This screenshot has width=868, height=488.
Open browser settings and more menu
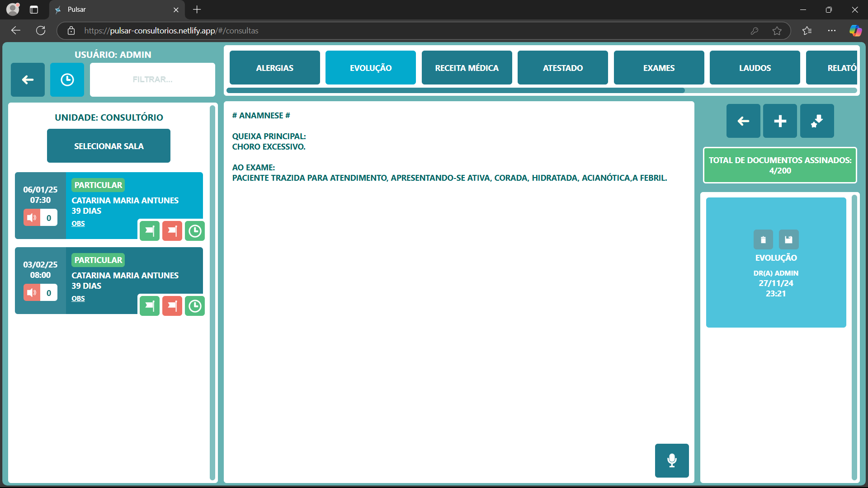(832, 31)
